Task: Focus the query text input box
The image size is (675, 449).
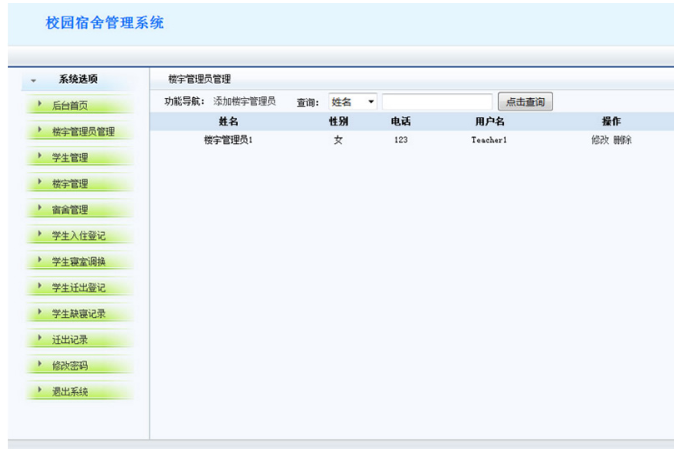Action: pyautogui.click(x=437, y=102)
